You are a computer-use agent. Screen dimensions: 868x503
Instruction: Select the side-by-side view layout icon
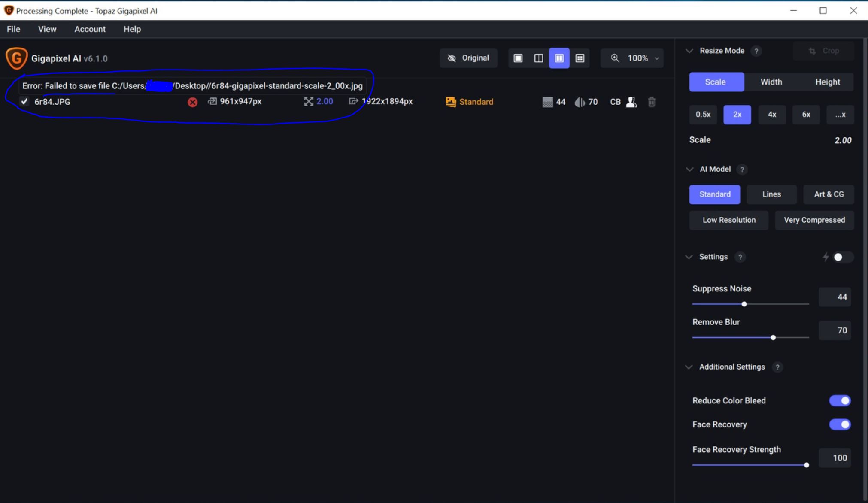[559, 58]
